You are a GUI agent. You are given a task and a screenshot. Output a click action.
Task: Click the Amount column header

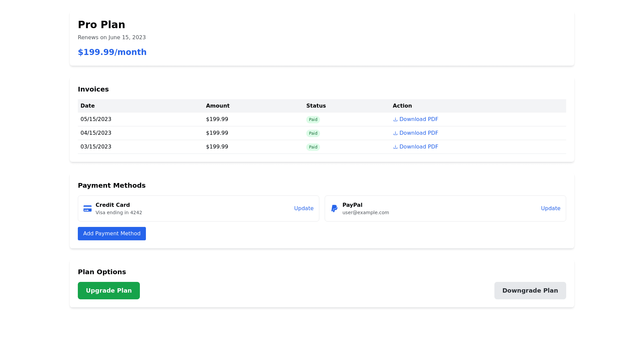tap(218, 106)
